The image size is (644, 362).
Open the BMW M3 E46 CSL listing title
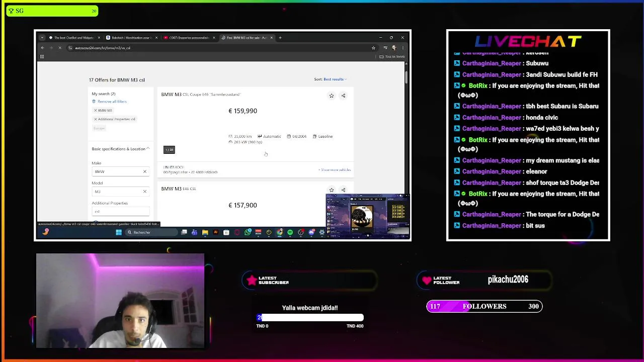click(x=179, y=189)
